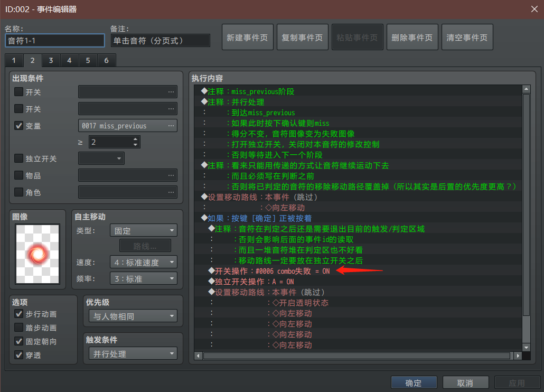Viewport: 544px width, 392px height.
Task: Expand the 触发条件 dropdown showing 并行处理
Action: tap(133, 353)
